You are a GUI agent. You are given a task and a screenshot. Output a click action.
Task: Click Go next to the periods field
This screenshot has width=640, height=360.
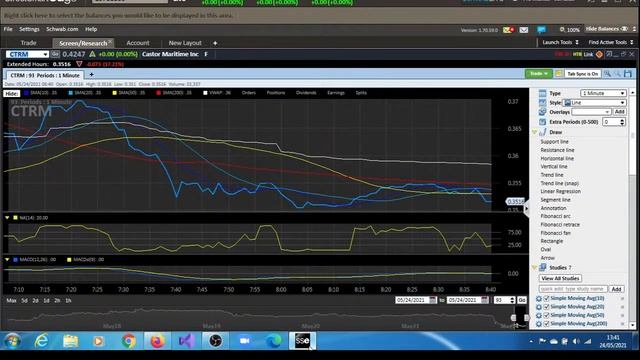click(522, 300)
